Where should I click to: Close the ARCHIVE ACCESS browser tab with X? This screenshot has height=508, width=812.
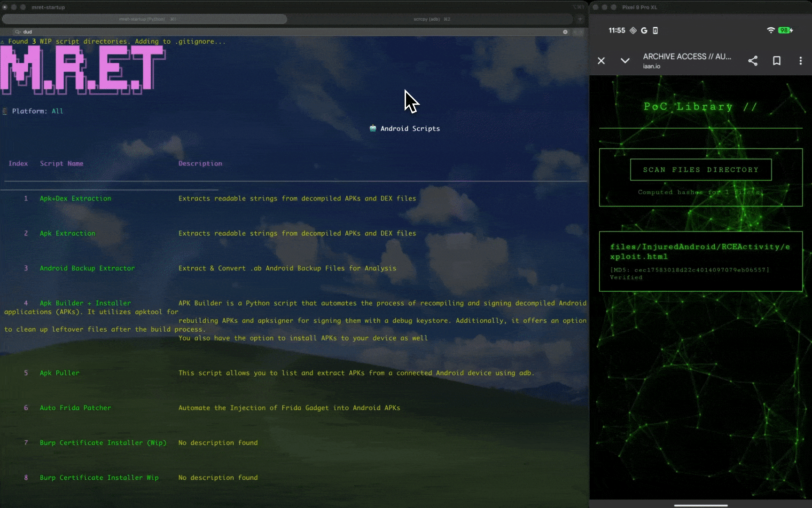(601, 61)
